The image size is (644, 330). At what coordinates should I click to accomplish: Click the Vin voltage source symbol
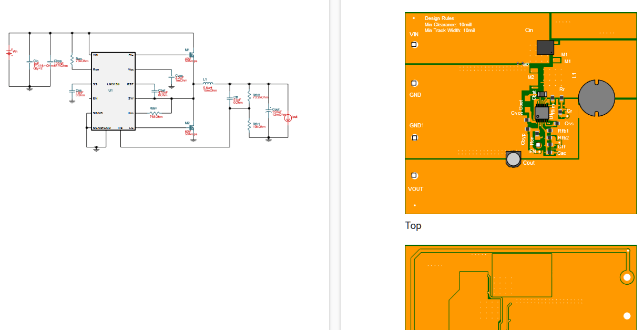click(x=9, y=52)
